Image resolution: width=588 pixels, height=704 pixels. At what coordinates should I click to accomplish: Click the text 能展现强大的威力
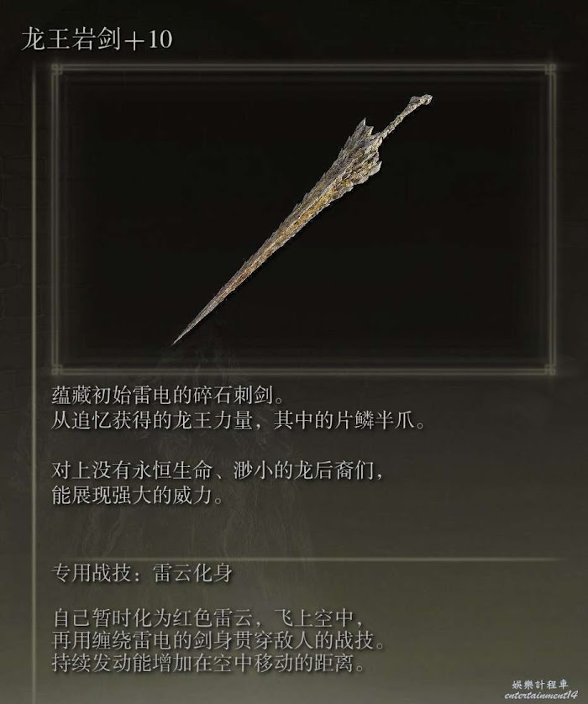pos(137,496)
